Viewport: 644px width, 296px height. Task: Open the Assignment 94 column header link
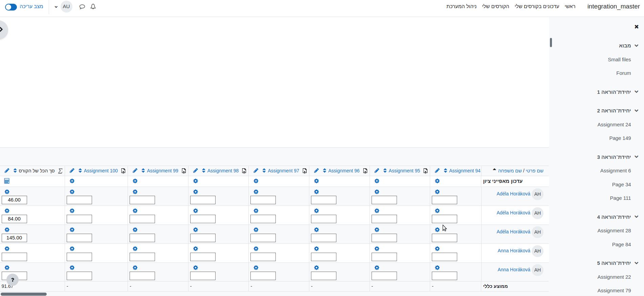(x=465, y=171)
